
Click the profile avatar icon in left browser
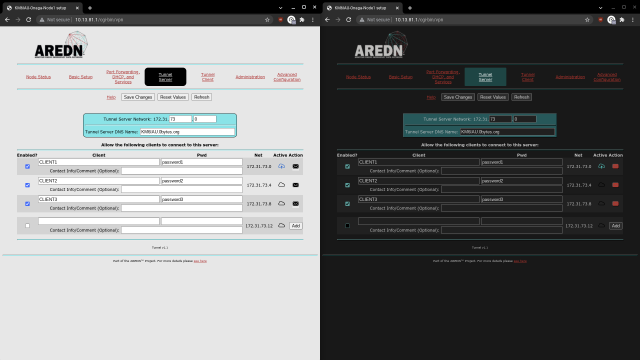[x=291, y=20]
